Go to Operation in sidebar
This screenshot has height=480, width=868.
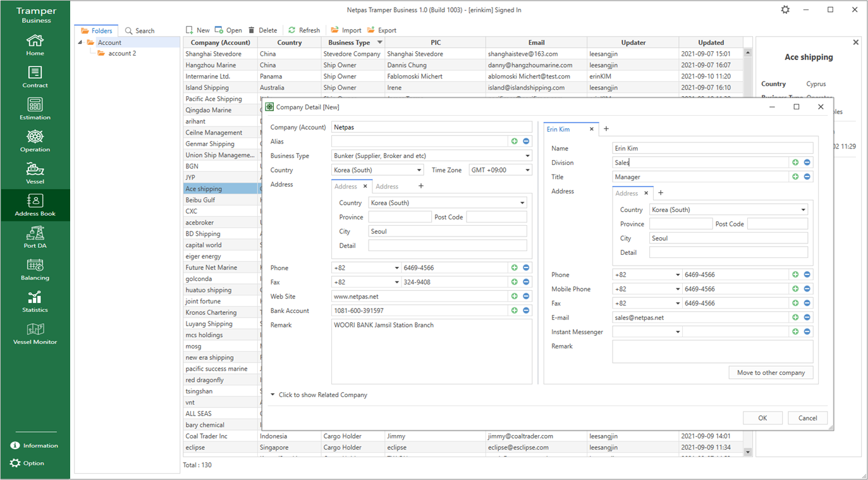coord(35,142)
